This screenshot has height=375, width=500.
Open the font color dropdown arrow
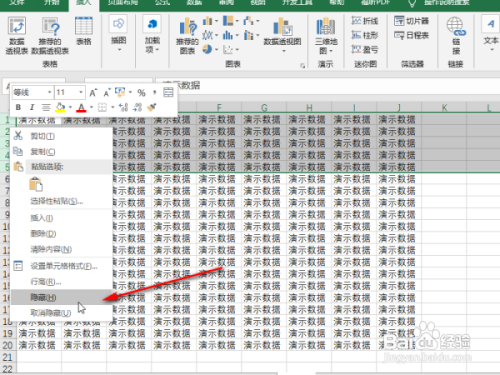(x=91, y=107)
